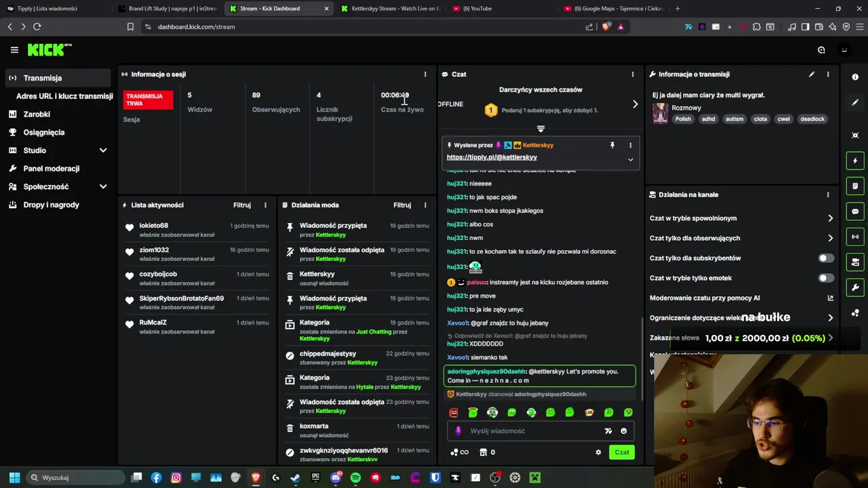Image resolution: width=868 pixels, height=488 pixels.
Task: Switch to the Kettlerskyy Stream browser tab
Action: (390, 9)
